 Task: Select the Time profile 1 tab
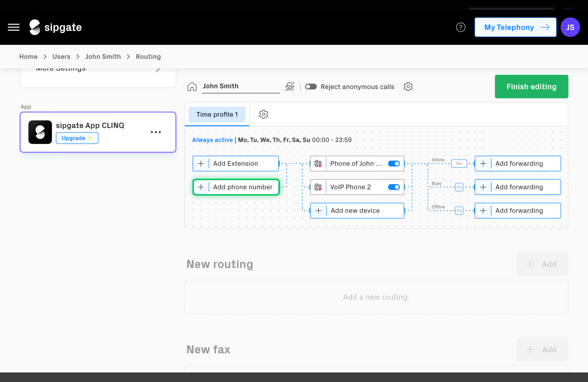tap(217, 114)
